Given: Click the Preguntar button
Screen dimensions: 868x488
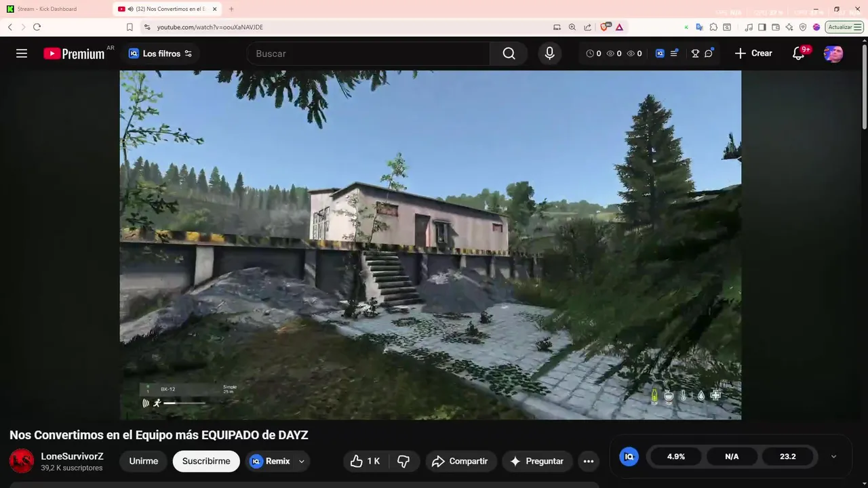Looking at the screenshot, I should 537,461.
